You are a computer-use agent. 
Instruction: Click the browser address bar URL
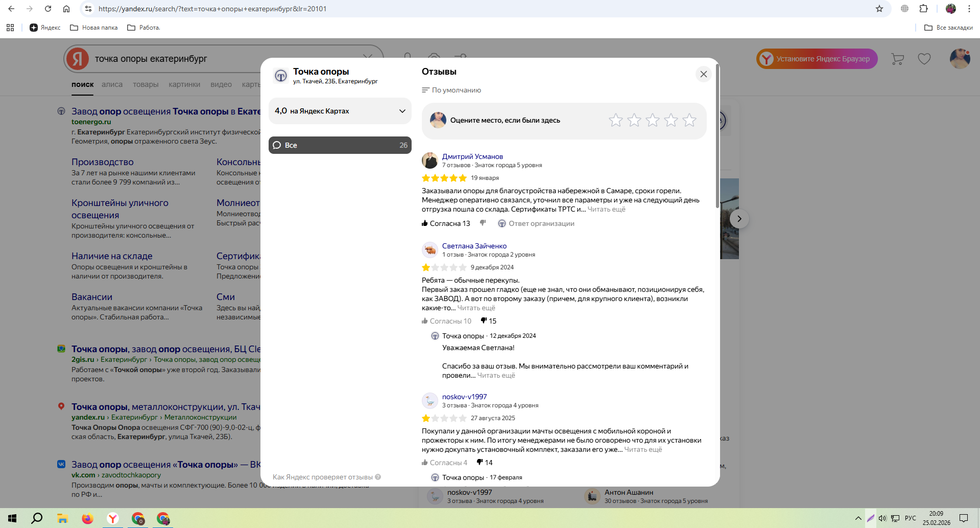coord(212,9)
